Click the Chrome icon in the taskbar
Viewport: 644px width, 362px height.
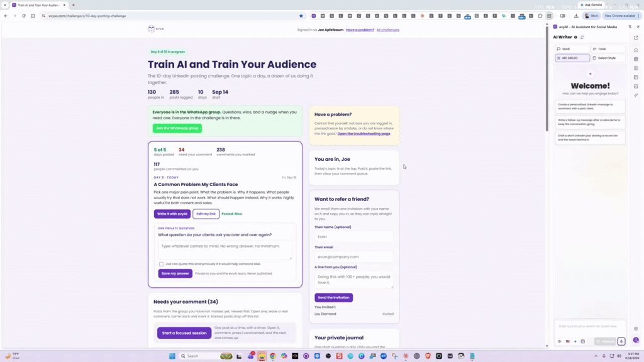[x=273, y=356]
